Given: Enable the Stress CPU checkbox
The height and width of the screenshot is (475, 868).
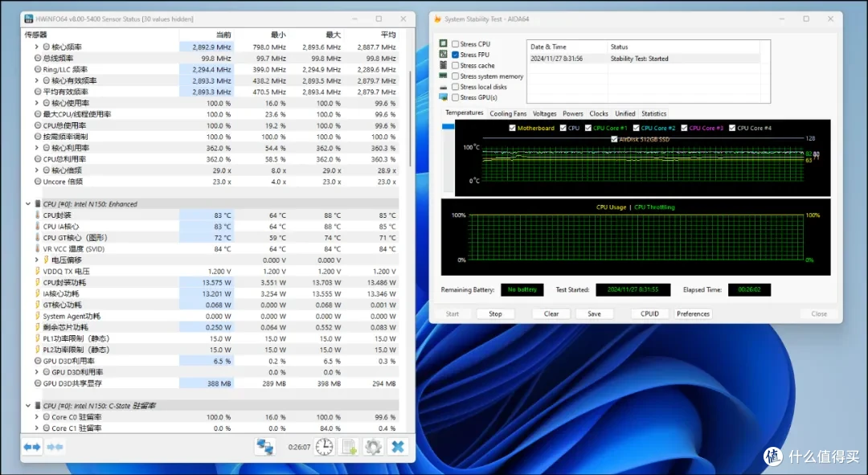Looking at the screenshot, I should (455, 43).
